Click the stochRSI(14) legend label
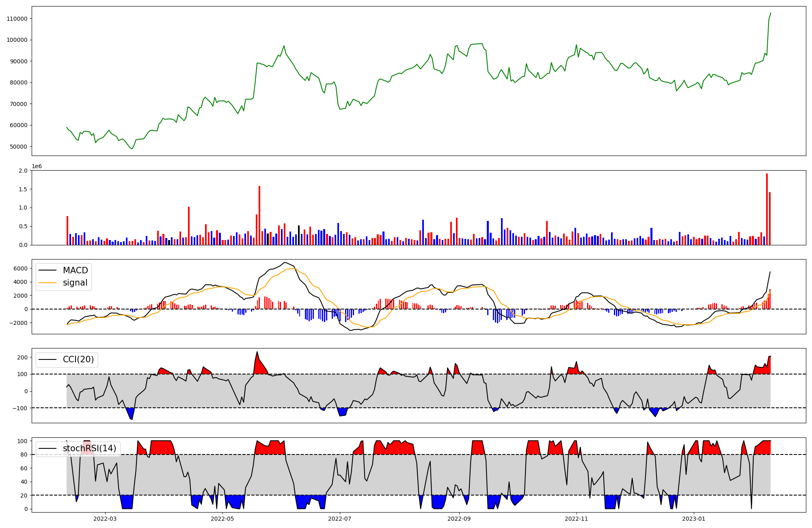The image size is (812, 528). pyautogui.click(x=89, y=448)
